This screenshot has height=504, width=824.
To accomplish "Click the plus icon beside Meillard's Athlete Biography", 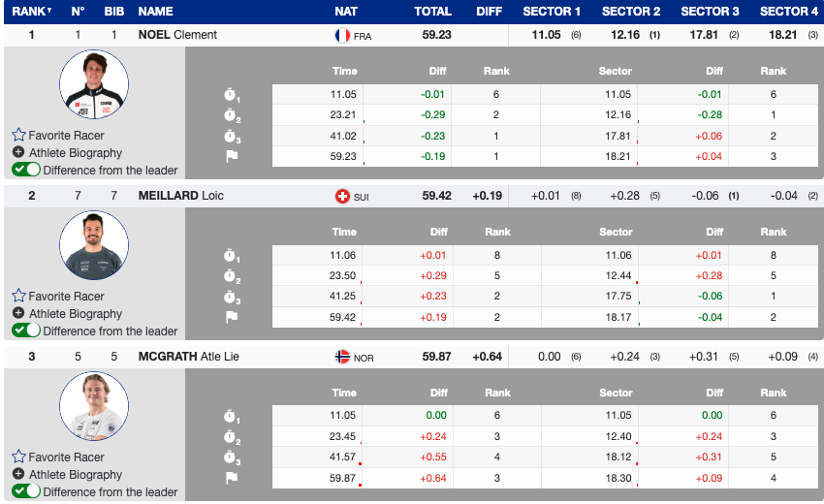I will 18,314.
